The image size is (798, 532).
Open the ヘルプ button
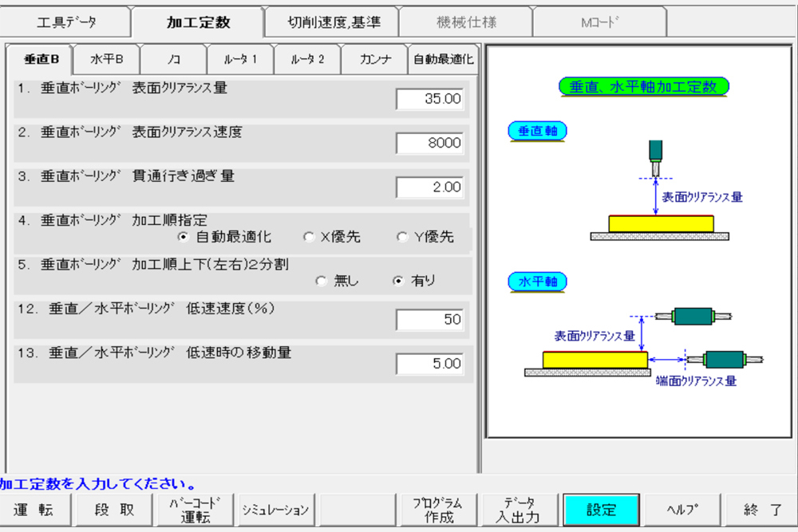click(682, 510)
